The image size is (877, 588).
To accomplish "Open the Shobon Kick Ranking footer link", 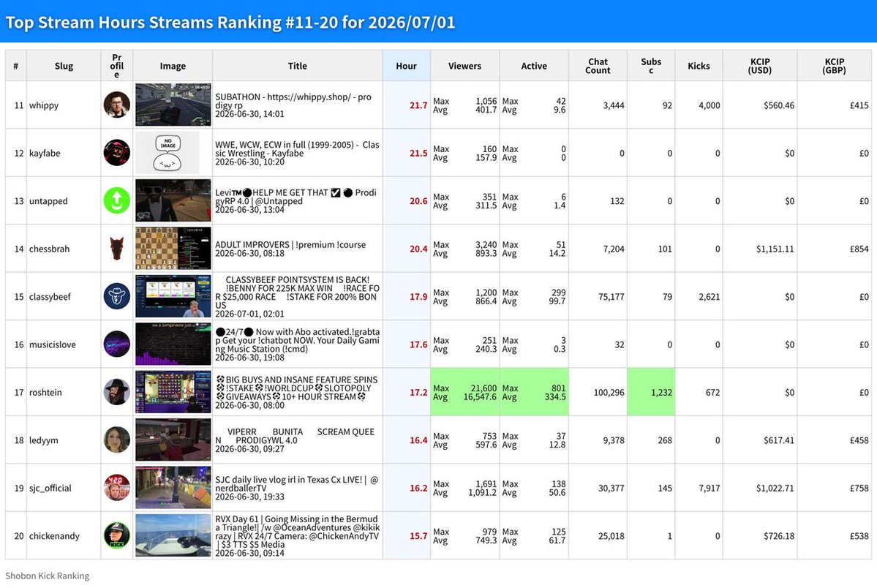I will [x=47, y=576].
